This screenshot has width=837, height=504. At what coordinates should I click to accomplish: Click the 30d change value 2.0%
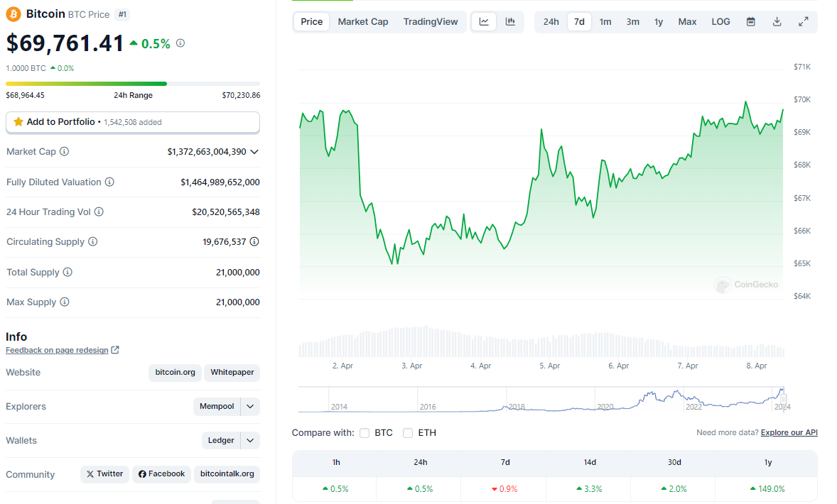pyautogui.click(x=674, y=489)
